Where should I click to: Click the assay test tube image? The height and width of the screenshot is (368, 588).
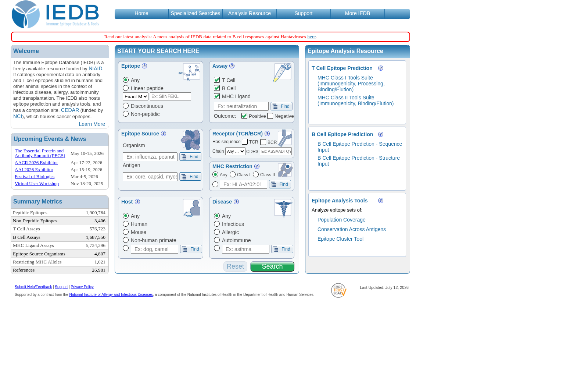point(282,72)
